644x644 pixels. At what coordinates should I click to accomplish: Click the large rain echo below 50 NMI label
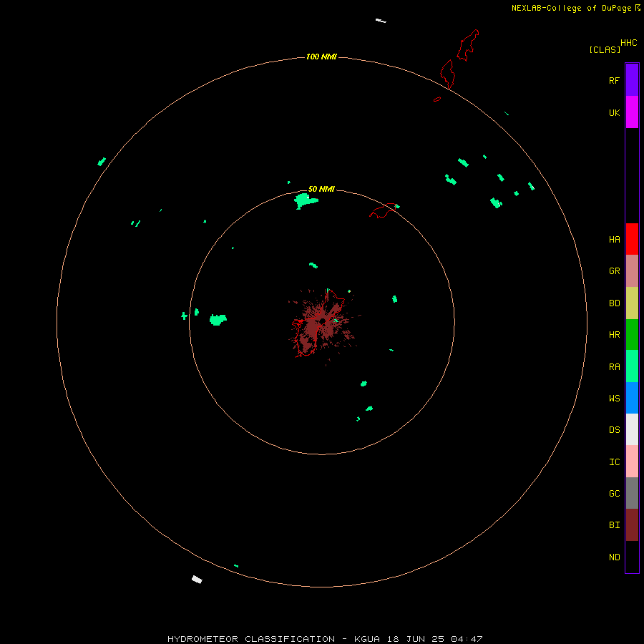pos(305,201)
